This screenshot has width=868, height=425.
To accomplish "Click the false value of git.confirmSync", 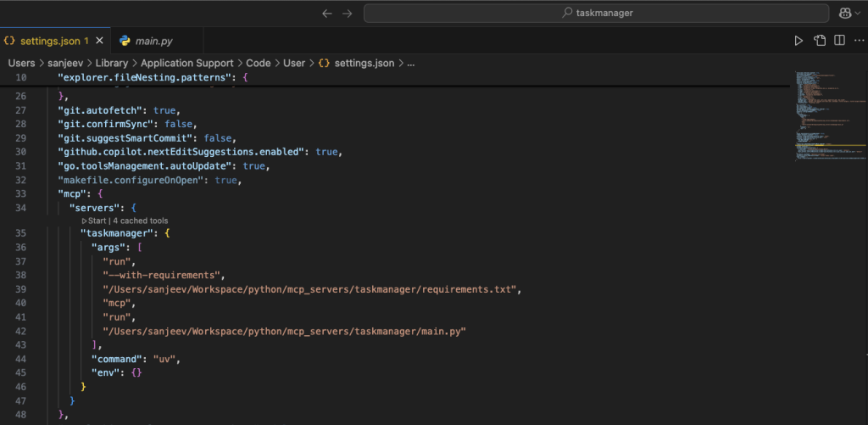I will [x=177, y=124].
